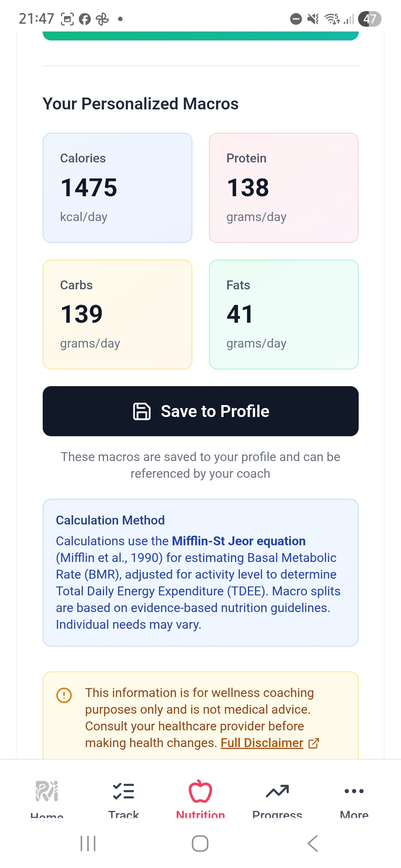401x868 pixels.
Task: Open the Full Disclaimer link
Action: tap(261, 742)
